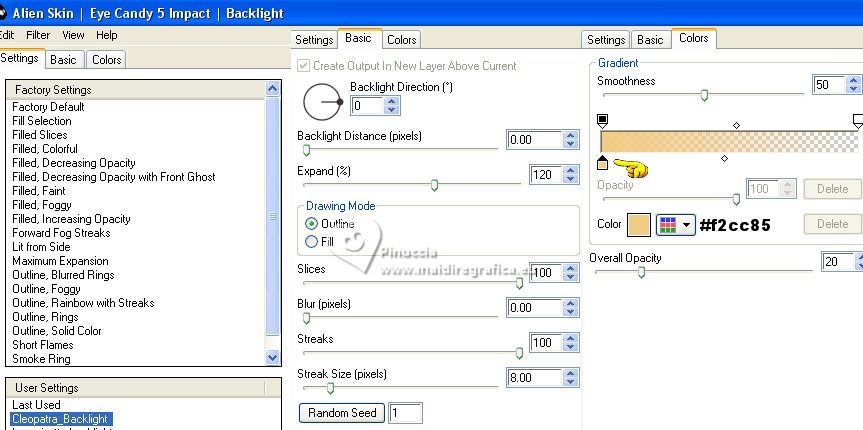Click the Backlight Distance slider thumb
This screenshot has width=863, height=430.
[x=307, y=150]
